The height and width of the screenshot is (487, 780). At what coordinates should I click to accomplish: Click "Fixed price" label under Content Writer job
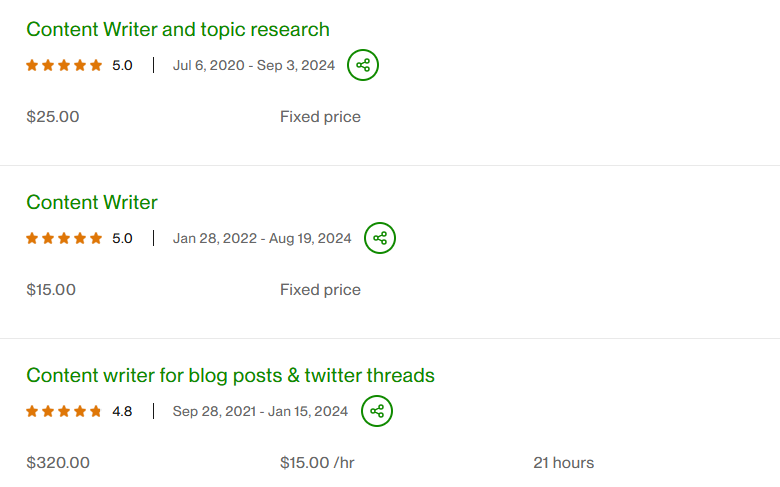[320, 290]
